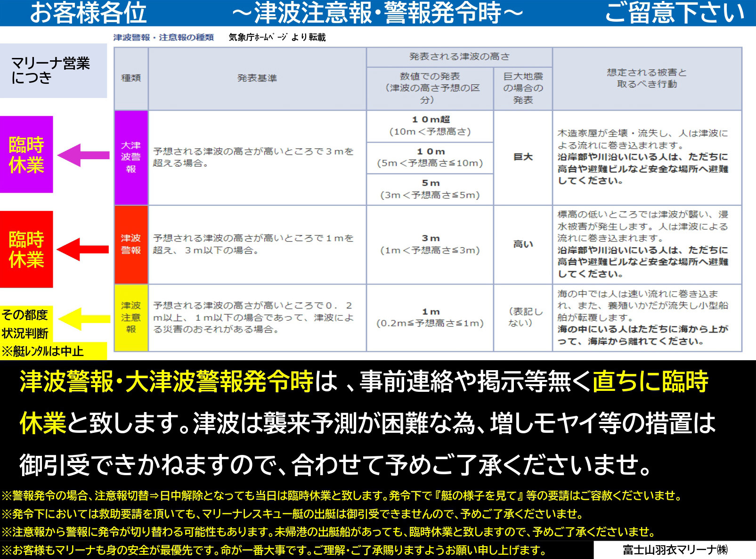756x559 pixels.
Task: Click the red '臨時休業' box
Action: [26, 249]
